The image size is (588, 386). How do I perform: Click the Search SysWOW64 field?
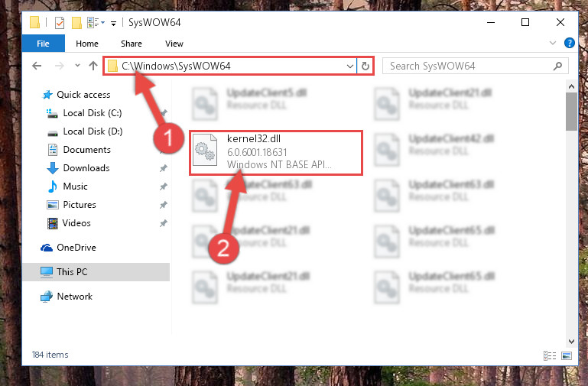pos(475,66)
